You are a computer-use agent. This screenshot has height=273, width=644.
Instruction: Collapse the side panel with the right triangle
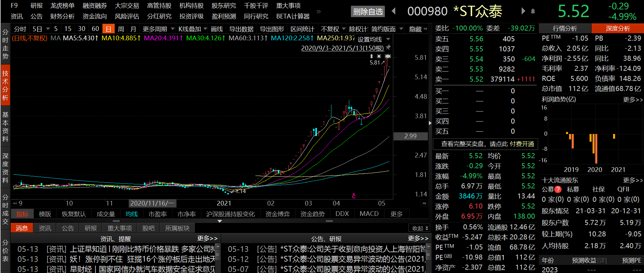[x=430, y=123]
